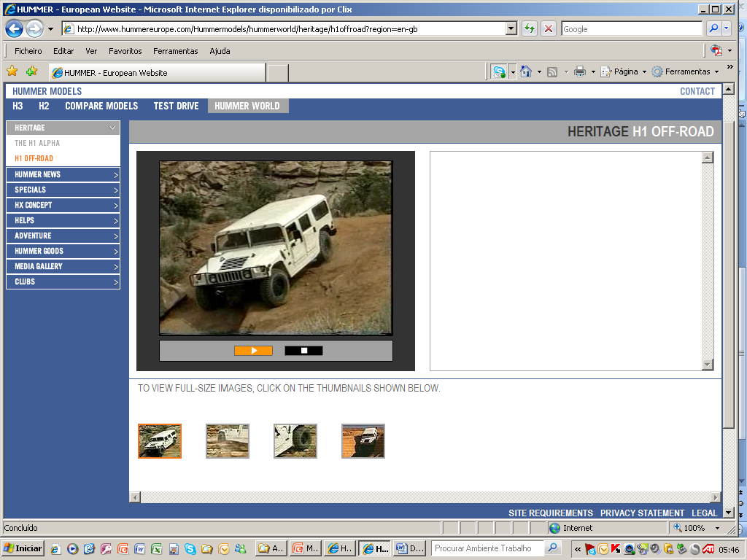This screenshot has height=560, width=747.
Task: Launch Word from the Quick Launch bar
Action: [139, 549]
